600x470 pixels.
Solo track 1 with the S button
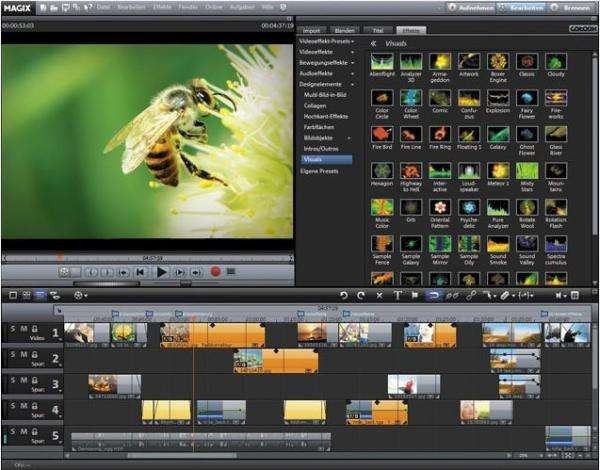[x=13, y=328]
